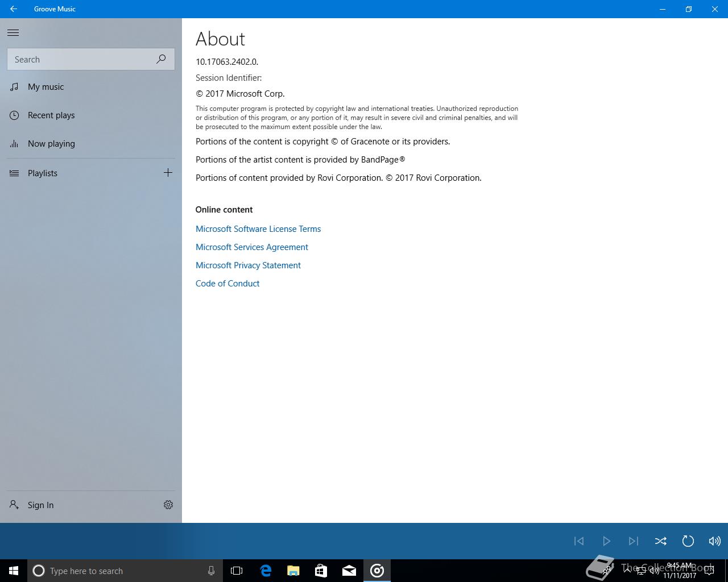Screen dimensions: 728x582
Task: Click Groove Music taskbar icon
Action: click(377, 571)
